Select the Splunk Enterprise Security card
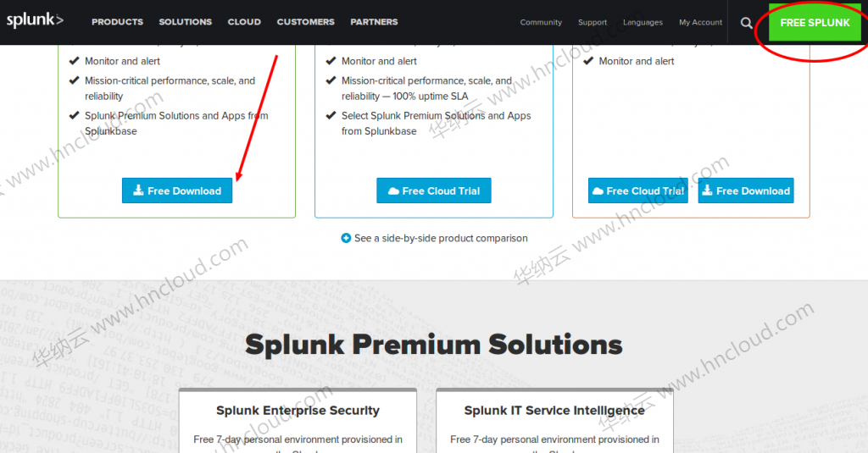The width and height of the screenshot is (868, 453). [x=298, y=421]
